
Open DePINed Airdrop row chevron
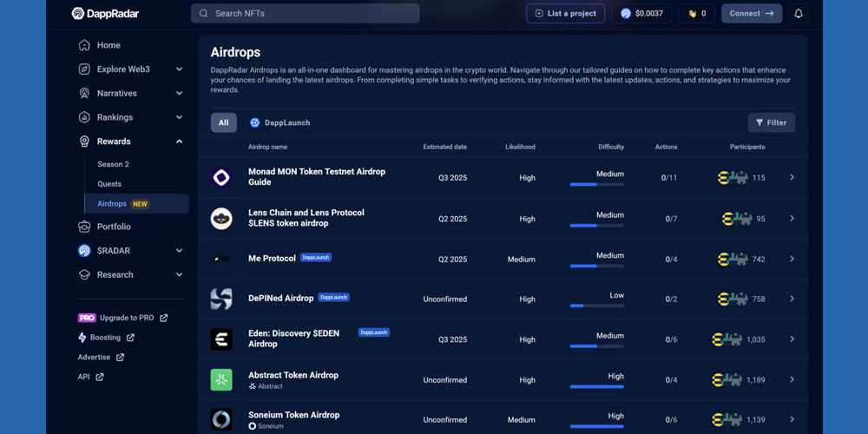(x=792, y=299)
